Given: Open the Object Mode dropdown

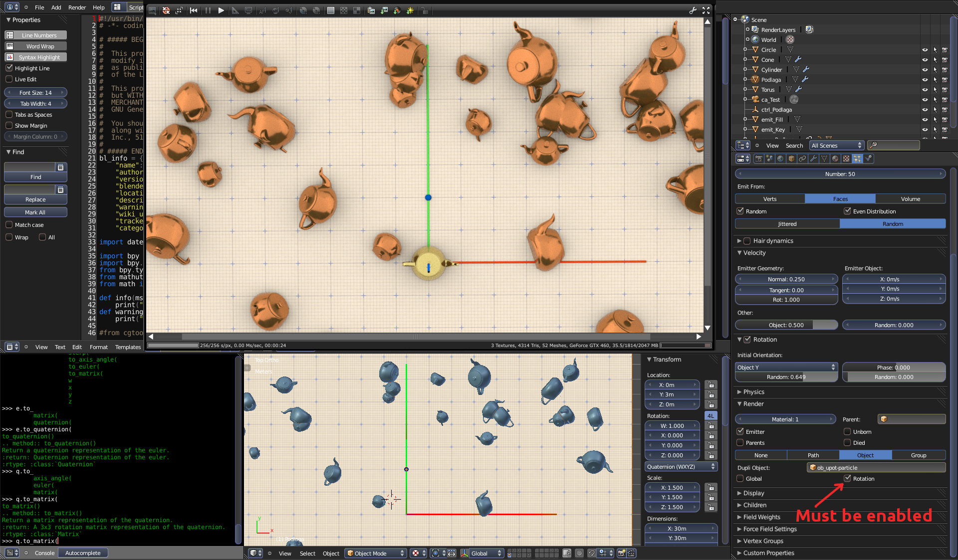Looking at the screenshot, I should (x=376, y=553).
